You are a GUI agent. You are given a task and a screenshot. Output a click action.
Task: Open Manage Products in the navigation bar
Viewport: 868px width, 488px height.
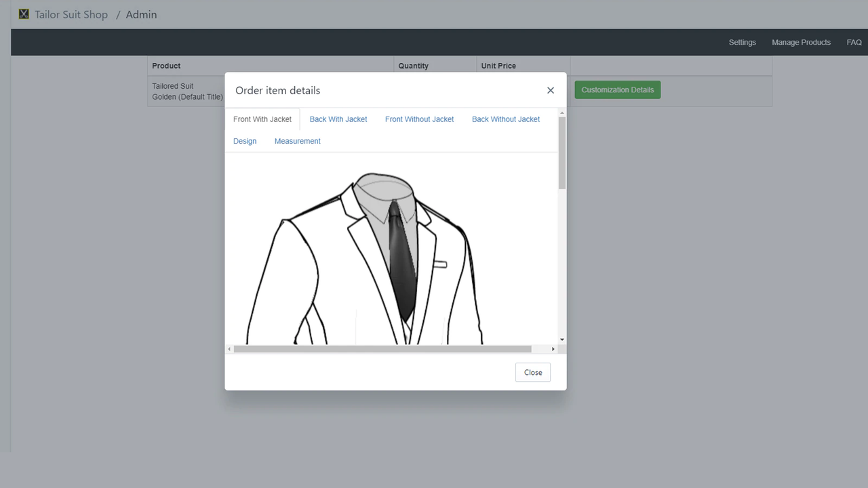click(x=801, y=42)
